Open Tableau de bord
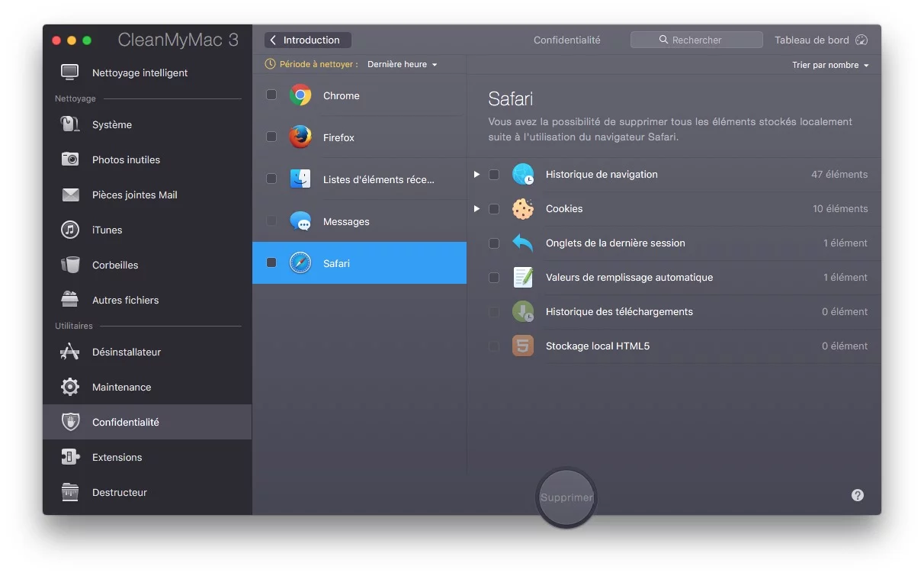 [821, 40]
